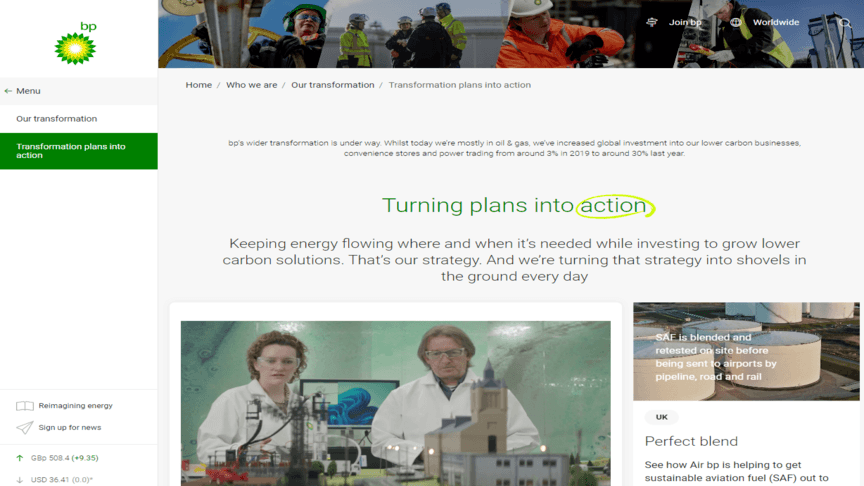Click the Worldwide globe icon

point(736,22)
